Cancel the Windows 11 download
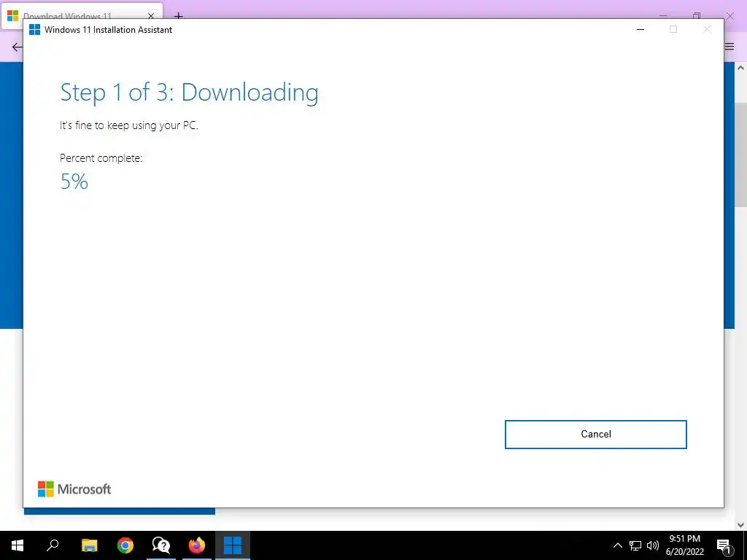Screen dimensions: 747x560 595,435
